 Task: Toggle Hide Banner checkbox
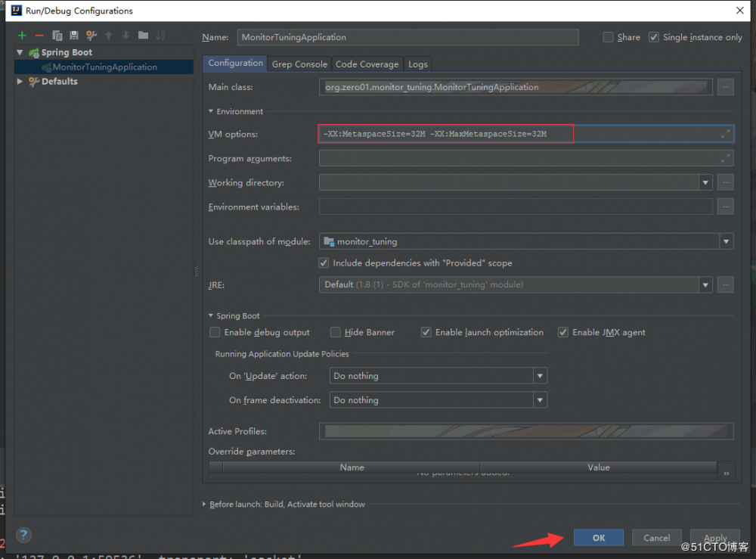point(335,332)
